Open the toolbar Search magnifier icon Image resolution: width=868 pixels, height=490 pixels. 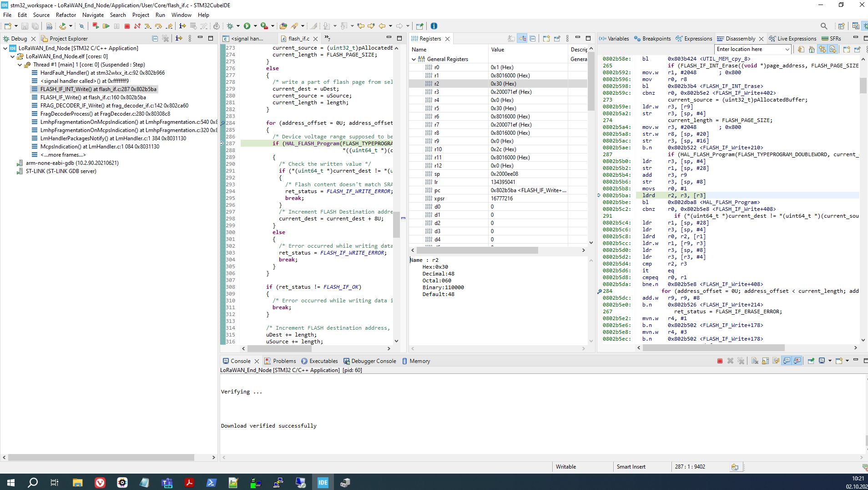point(823,26)
